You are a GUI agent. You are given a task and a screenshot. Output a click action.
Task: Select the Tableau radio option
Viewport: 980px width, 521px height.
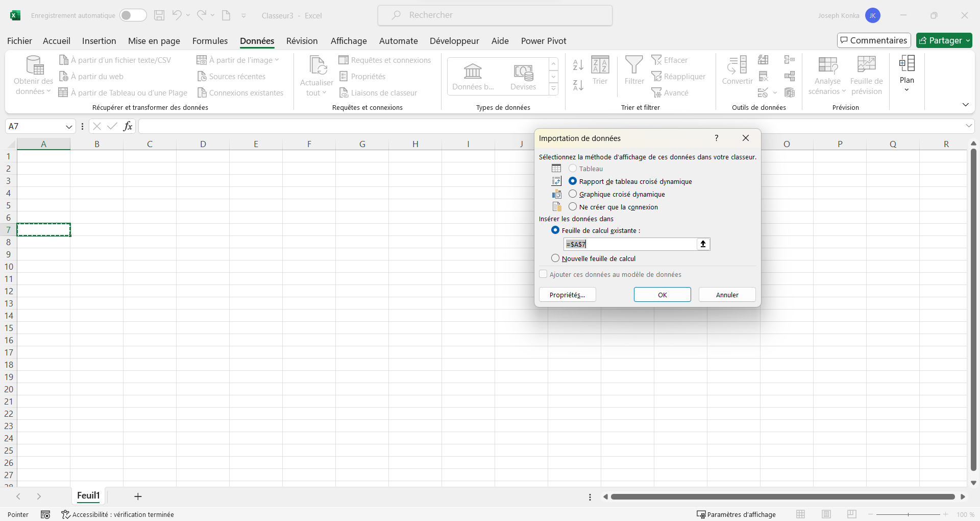pos(573,169)
